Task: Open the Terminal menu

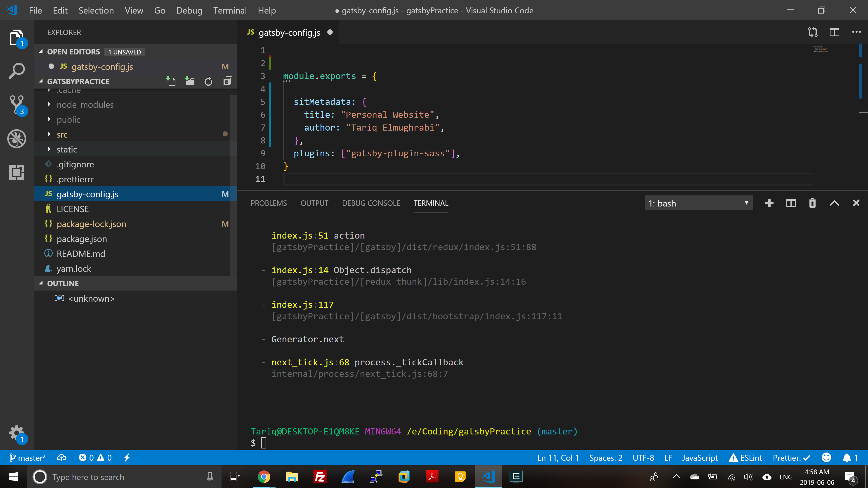Action: (x=230, y=10)
